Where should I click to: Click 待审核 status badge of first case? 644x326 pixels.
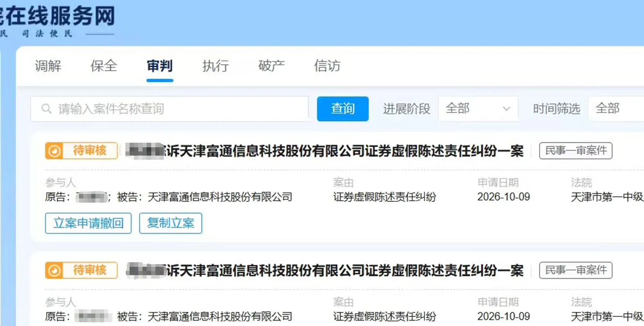[81, 151]
